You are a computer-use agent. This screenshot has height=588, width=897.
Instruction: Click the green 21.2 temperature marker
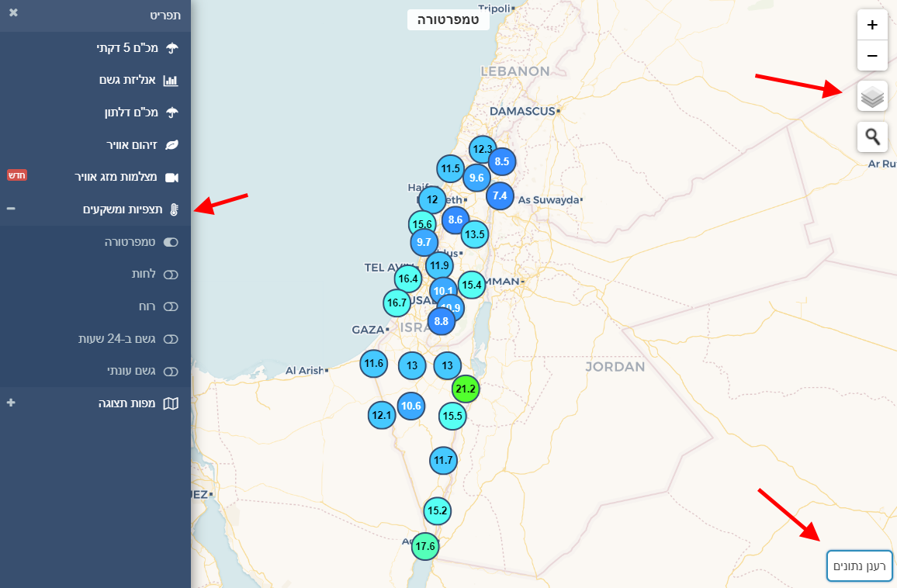pos(466,389)
